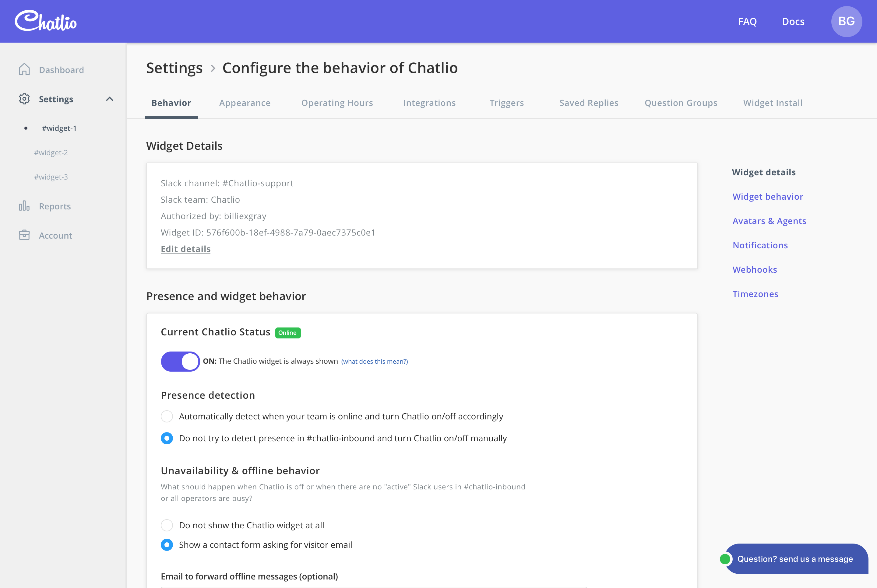Image resolution: width=877 pixels, height=588 pixels.
Task: Open the Integrations tab
Action: click(429, 103)
